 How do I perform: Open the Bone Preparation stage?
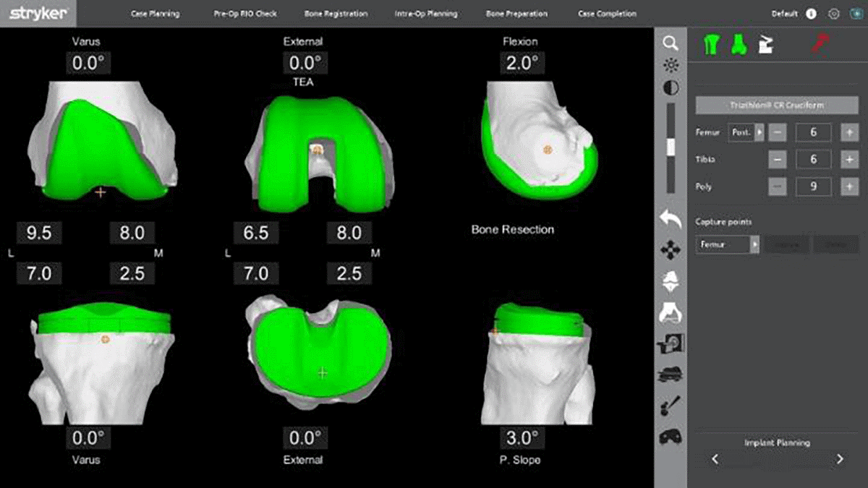coord(514,13)
